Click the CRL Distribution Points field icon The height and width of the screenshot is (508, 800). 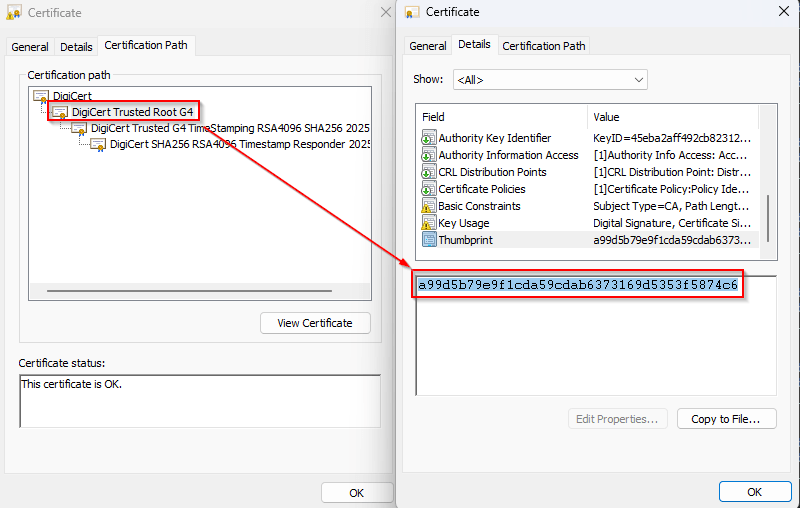pyautogui.click(x=428, y=173)
